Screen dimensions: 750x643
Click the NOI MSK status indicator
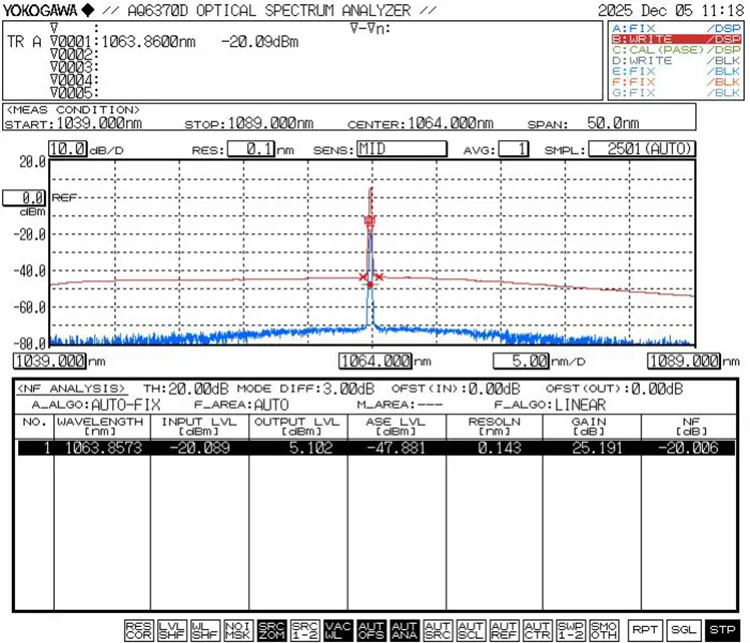(238, 631)
